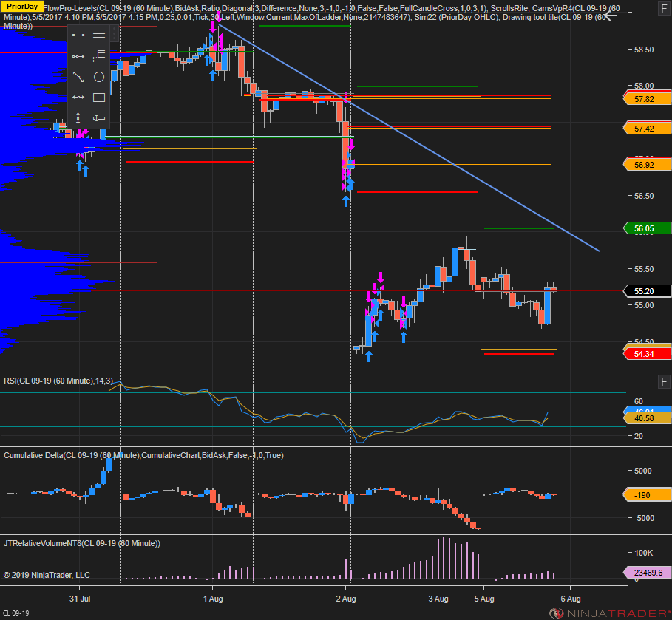
Task: Grab the drawing tool tile's dotted grip handle
Action: coord(114,34)
